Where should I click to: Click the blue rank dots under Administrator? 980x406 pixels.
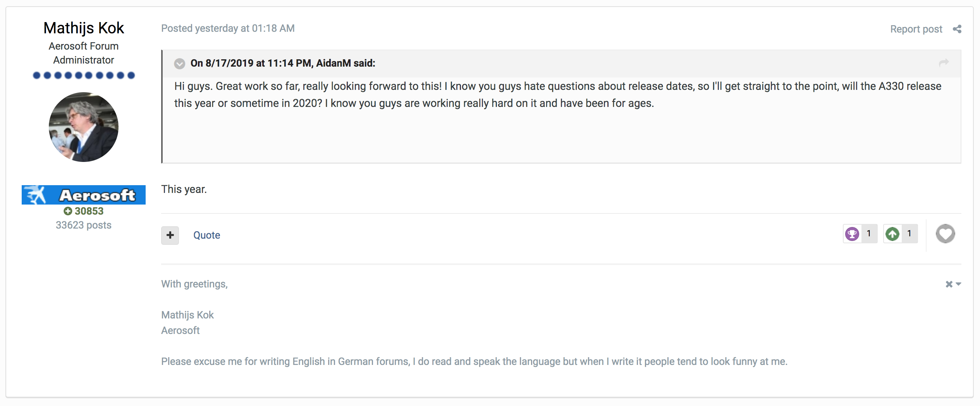click(x=84, y=75)
